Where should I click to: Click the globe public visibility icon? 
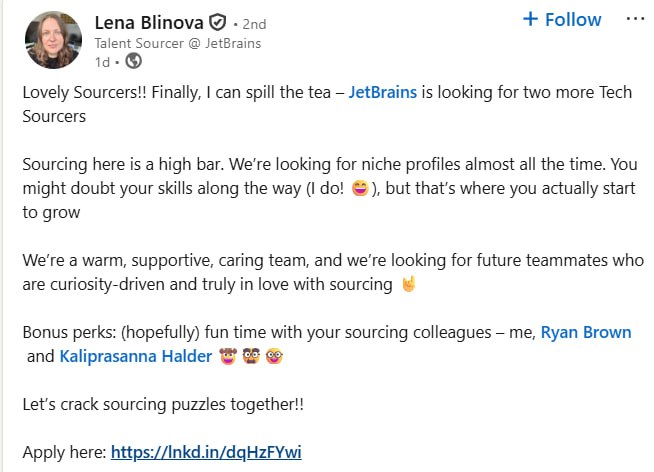point(136,62)
